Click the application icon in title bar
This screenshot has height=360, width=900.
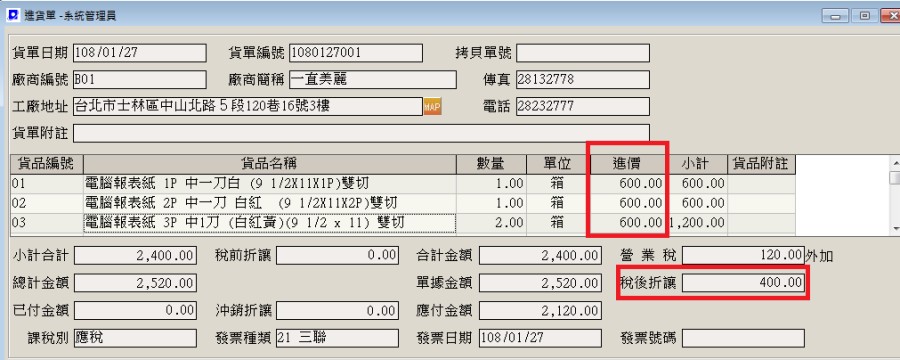[12, 16]
